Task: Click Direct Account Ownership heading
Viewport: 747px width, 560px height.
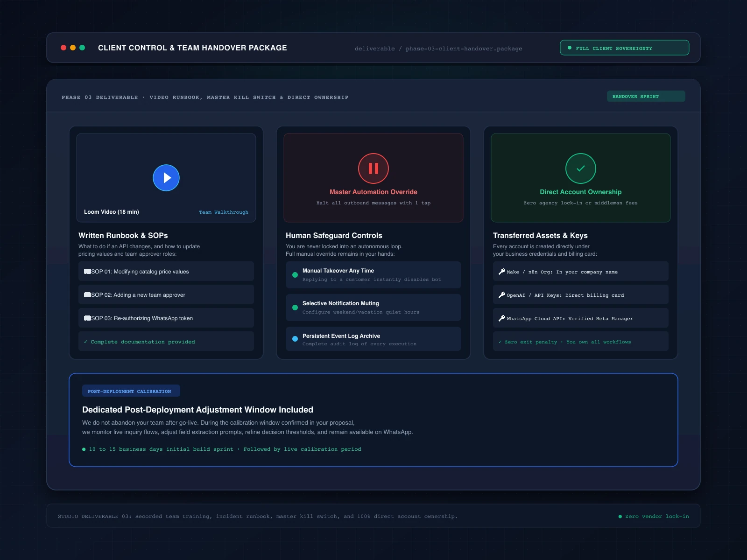Action: click(x=581, y=192)
